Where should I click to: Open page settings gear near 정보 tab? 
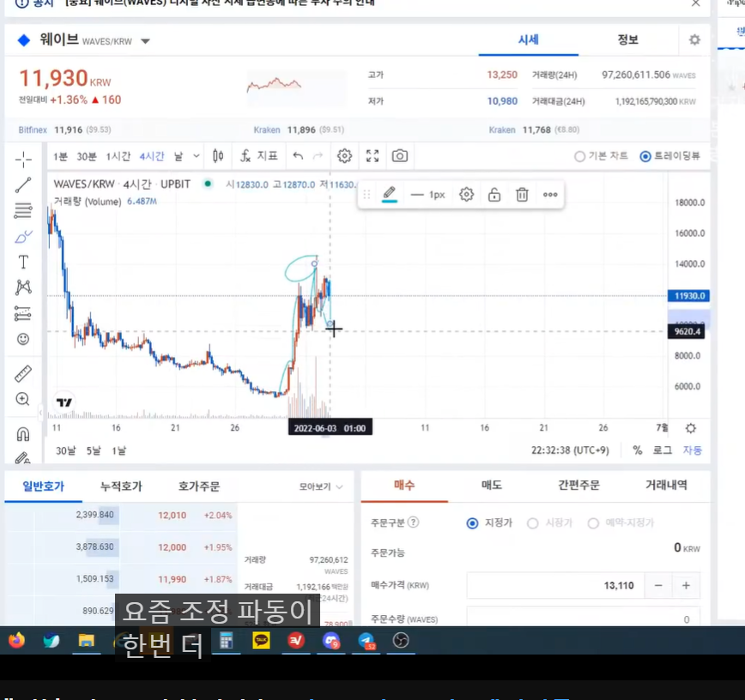click(694, 40)
